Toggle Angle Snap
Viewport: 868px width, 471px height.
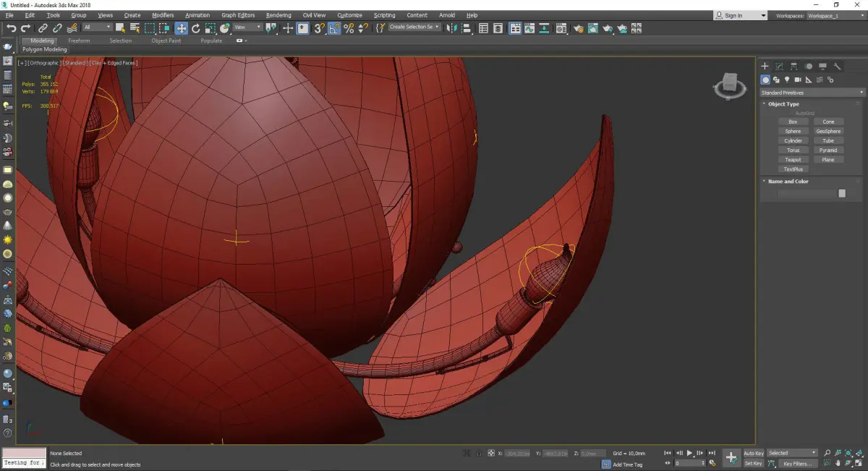tap(333, 28)
